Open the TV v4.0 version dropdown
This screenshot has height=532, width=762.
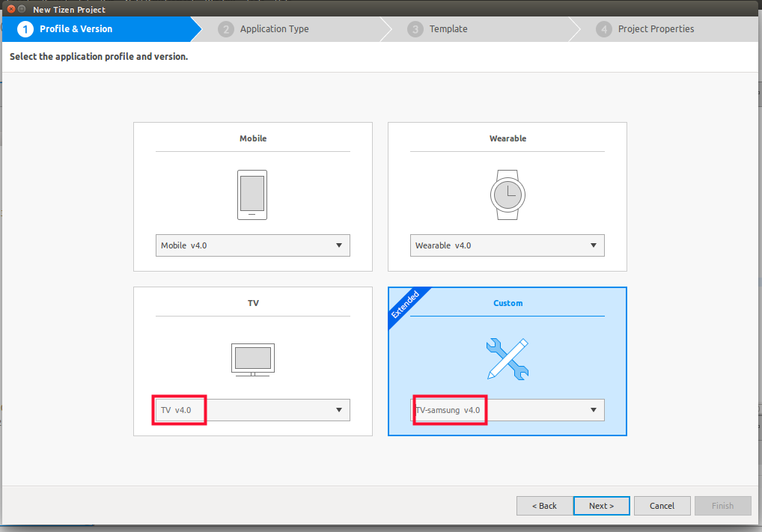point(252,410)
